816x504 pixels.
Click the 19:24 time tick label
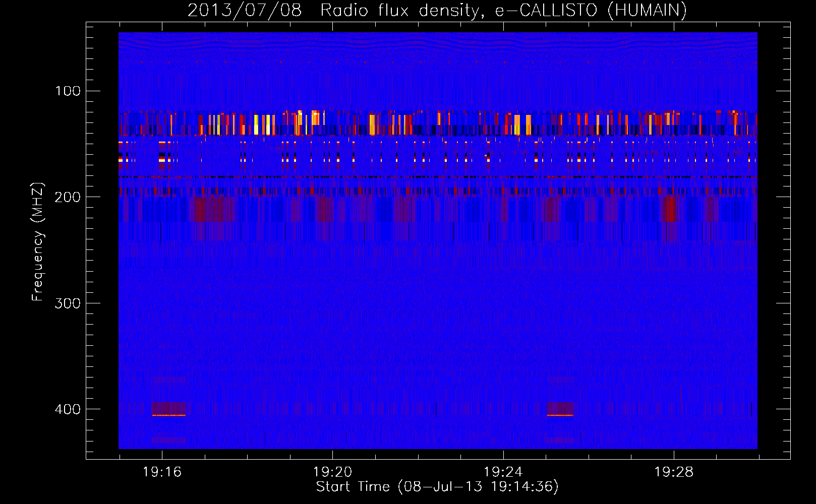click(503, 472)
